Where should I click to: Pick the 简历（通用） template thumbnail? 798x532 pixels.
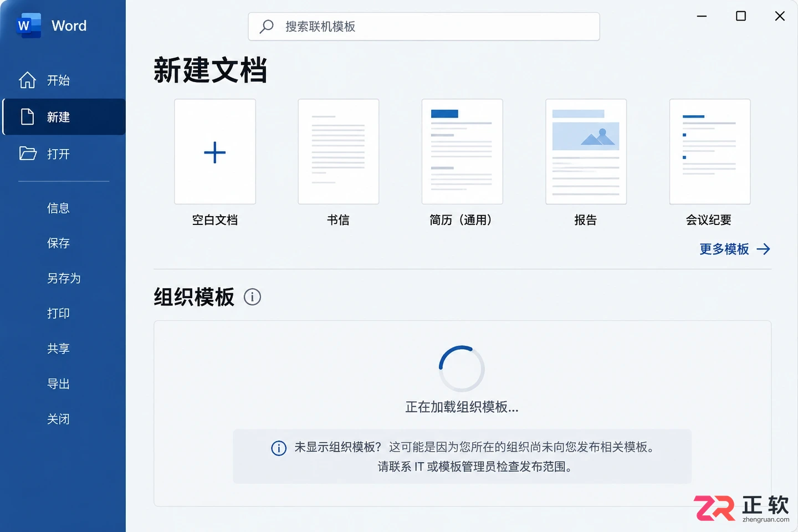(462, 152)
